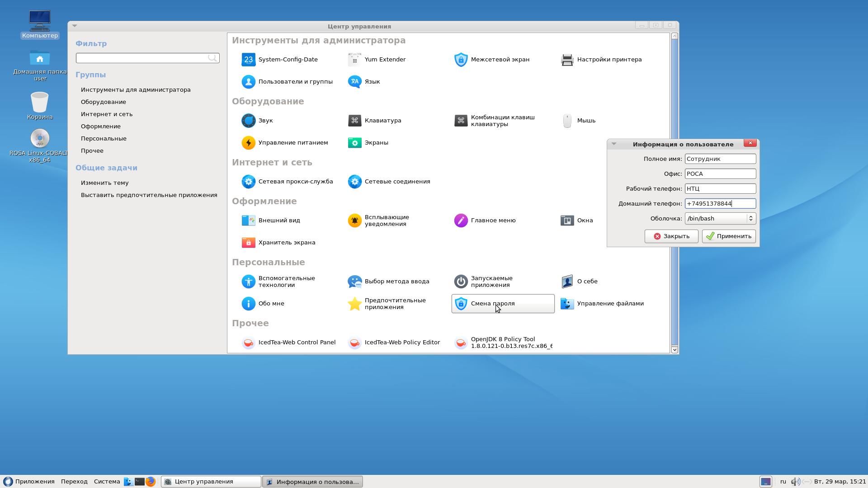Click the scrollbar down arrow in Control Center
The width and height of the screenshot is (868, 488).
[x=675, y=350]
